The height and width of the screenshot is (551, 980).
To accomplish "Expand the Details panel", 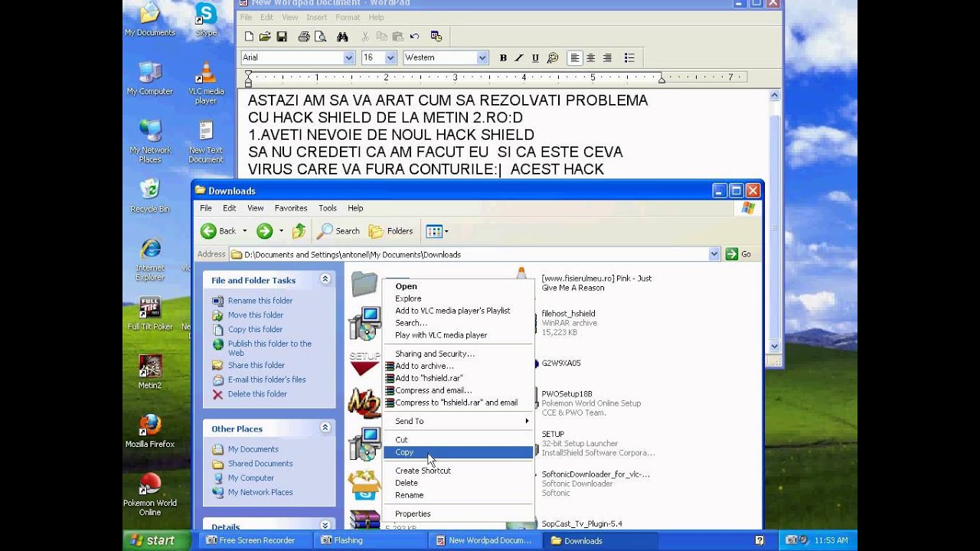I will click(x=325, y=526).
